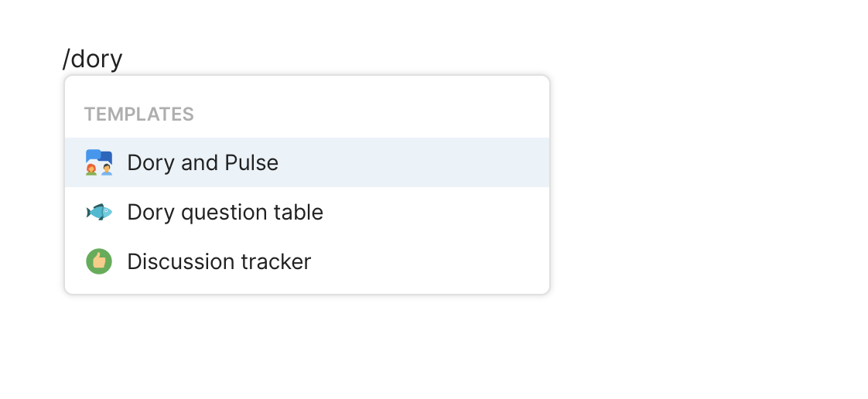868x399 pixels.
Task: Click the "Discussion tracker" text label
Action: [219, 261]
